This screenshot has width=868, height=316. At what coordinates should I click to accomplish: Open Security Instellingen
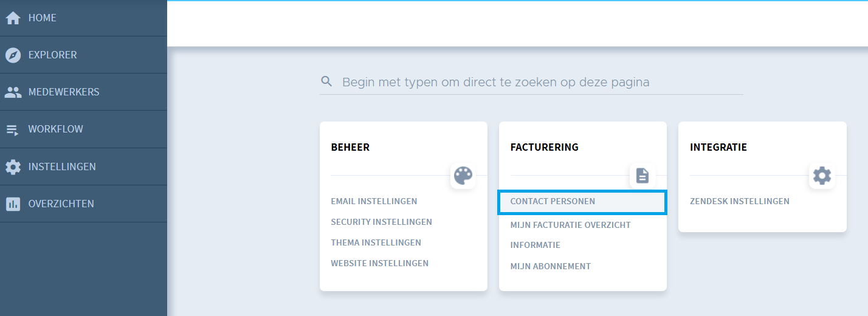pyautogui.click(x=381, y=222)
